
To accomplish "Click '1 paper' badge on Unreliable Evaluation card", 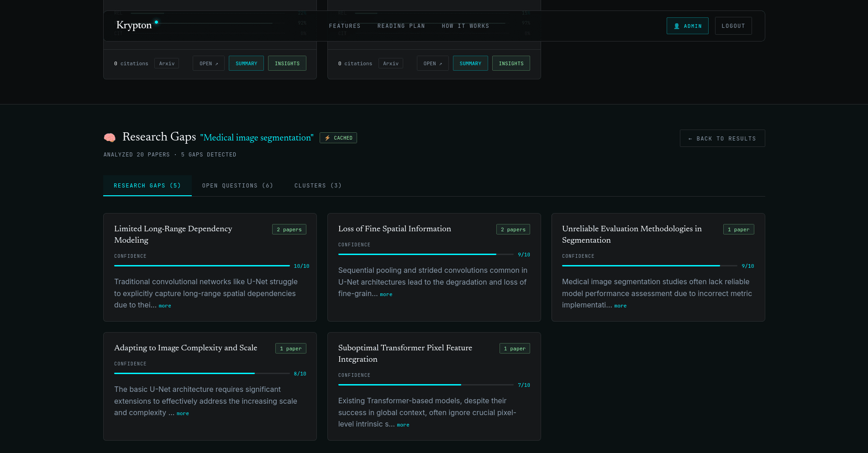I will (x=738, y=229).
